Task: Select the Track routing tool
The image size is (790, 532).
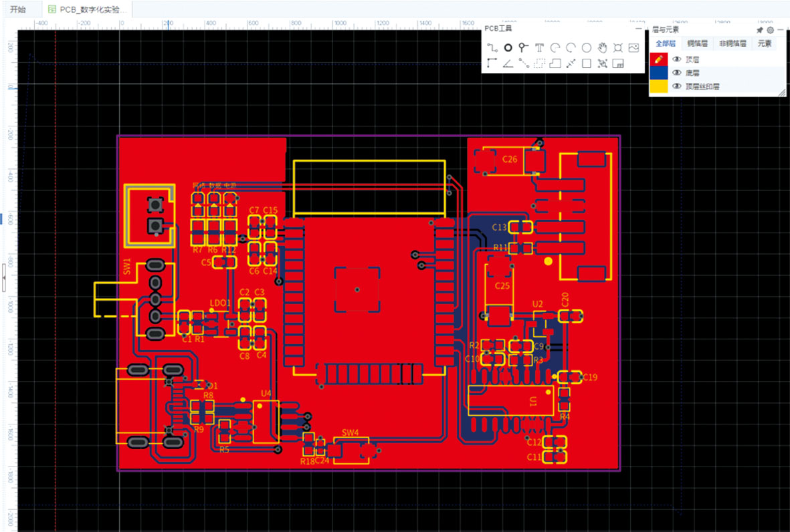Action: (492, 47)
